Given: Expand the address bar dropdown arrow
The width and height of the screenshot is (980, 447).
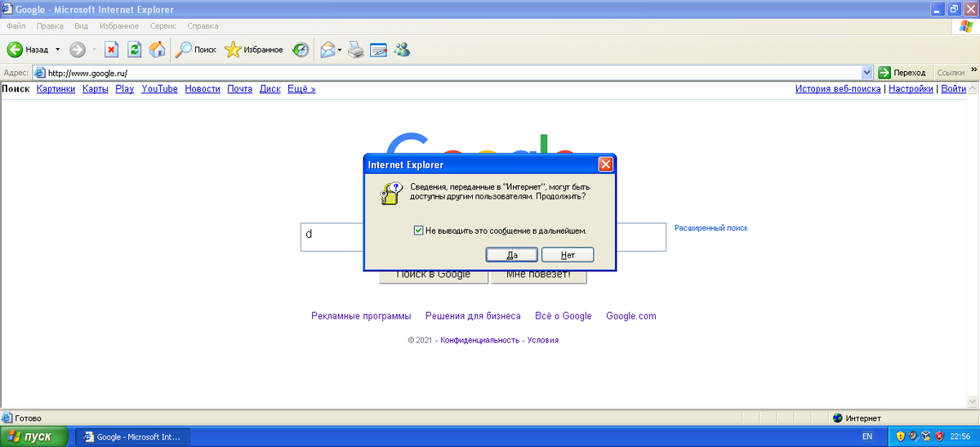Looking at the screenshot, I should click(x=866, y=72).
